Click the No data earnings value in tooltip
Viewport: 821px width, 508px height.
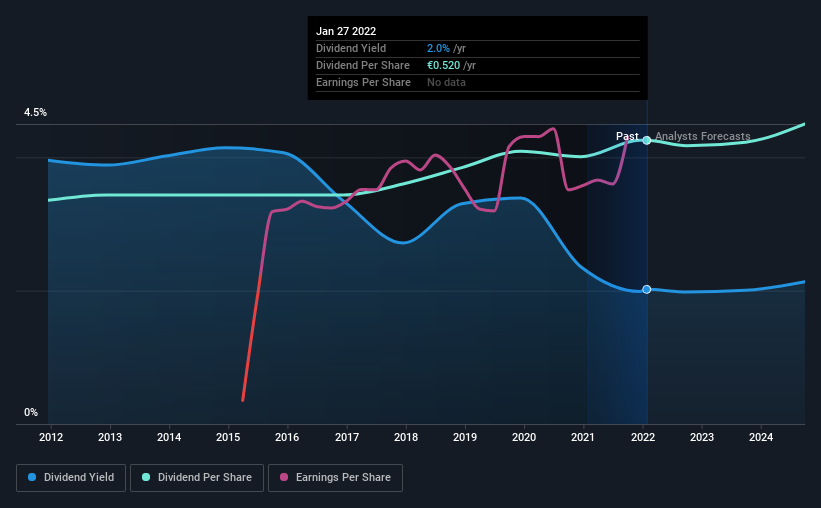[x=446, y=82]
